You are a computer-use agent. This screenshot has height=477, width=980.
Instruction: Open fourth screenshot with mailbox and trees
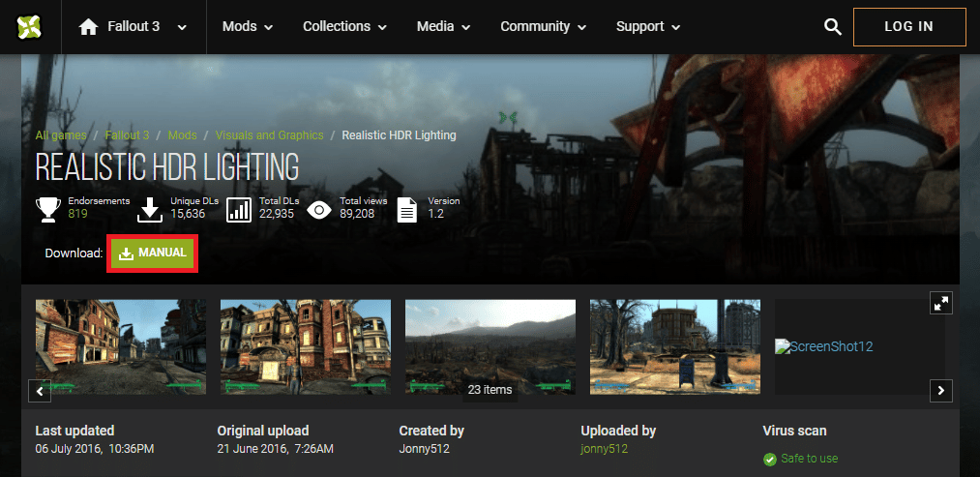pyautogui.click(x=675, y=347)
